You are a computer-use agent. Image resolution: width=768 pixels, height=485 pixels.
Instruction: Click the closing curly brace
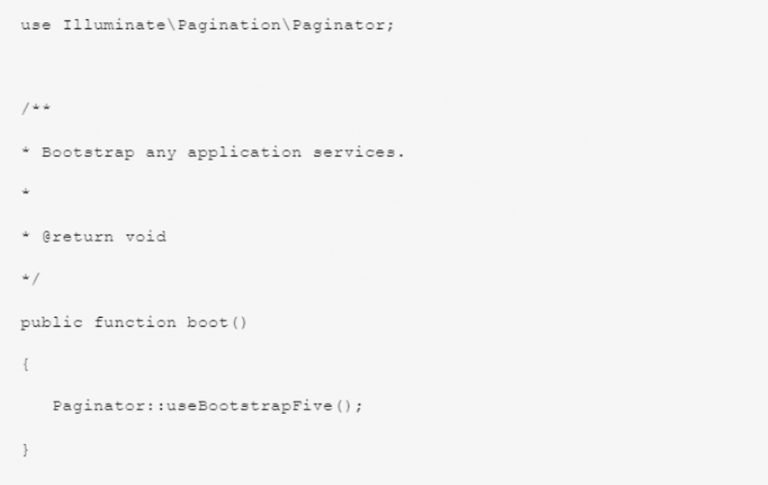point(25,450)
